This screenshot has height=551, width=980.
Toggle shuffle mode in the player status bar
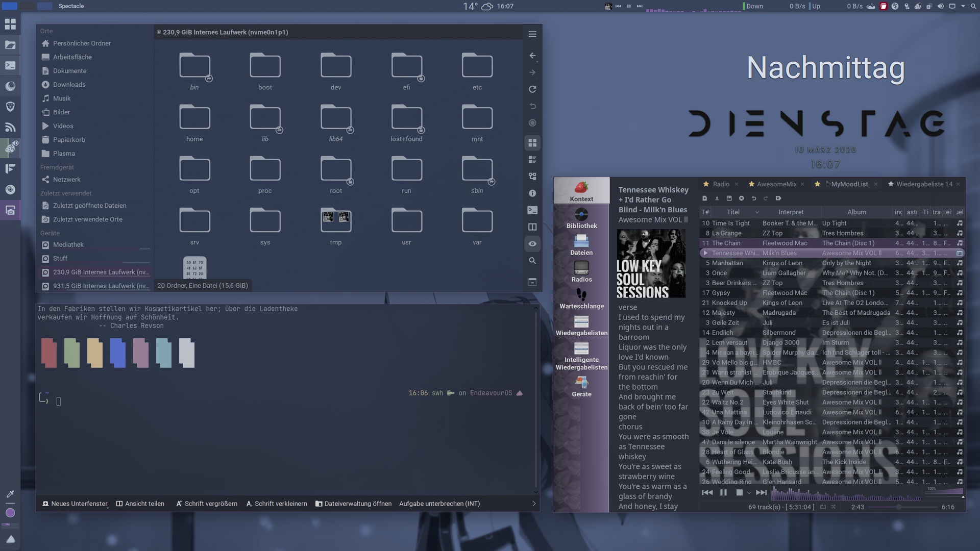tap(834, 507)
